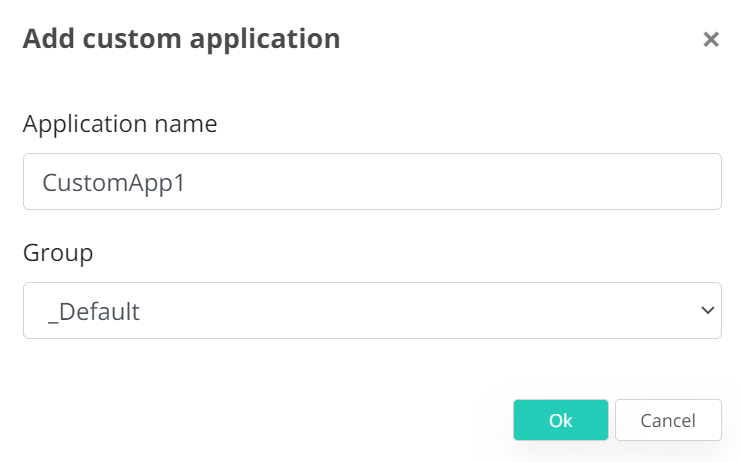Click the blank middle of the Group select box
Viewport: 740px width, 462px height.
(400, 311)
